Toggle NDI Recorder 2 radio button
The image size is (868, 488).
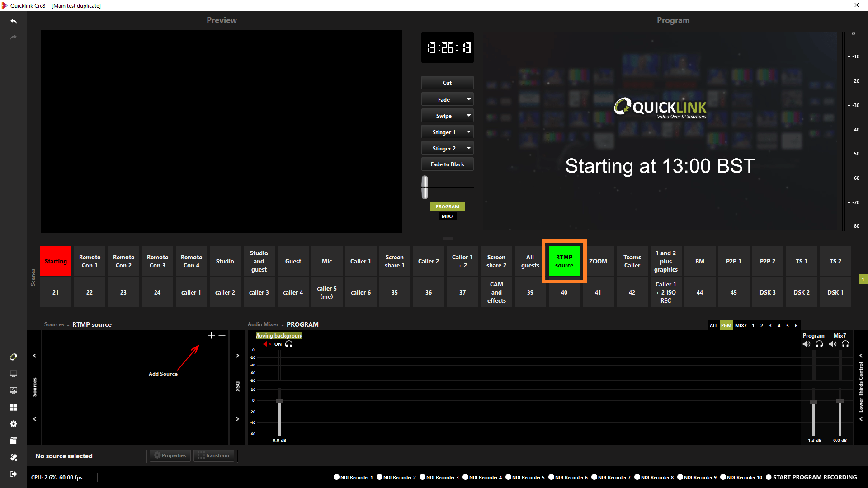(379, 477)
